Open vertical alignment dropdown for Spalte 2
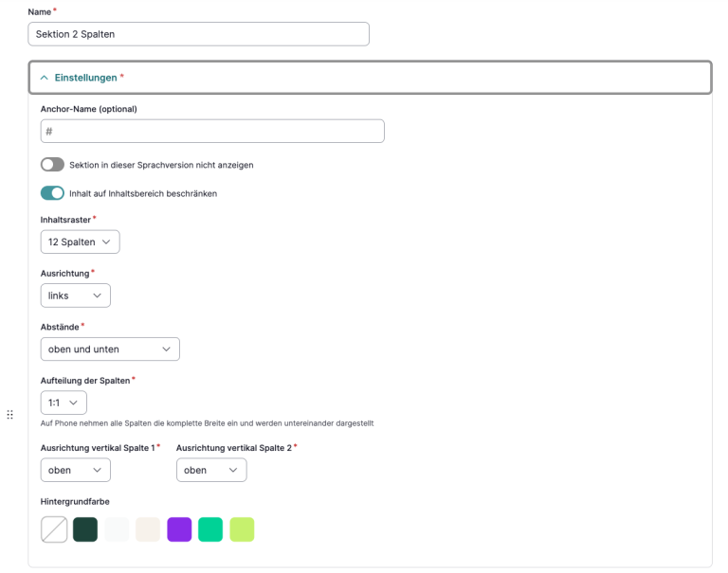728x573 pixels. [210, 471]
